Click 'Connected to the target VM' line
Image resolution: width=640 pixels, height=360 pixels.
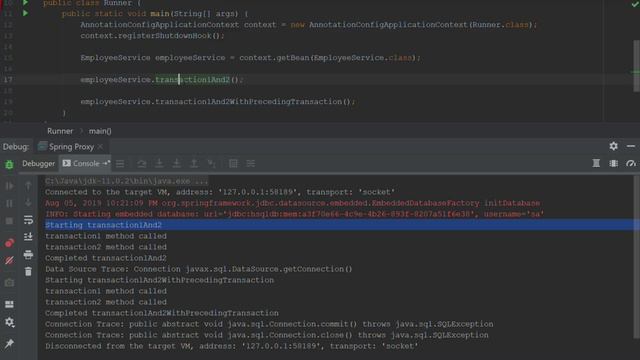click(220, 192)
